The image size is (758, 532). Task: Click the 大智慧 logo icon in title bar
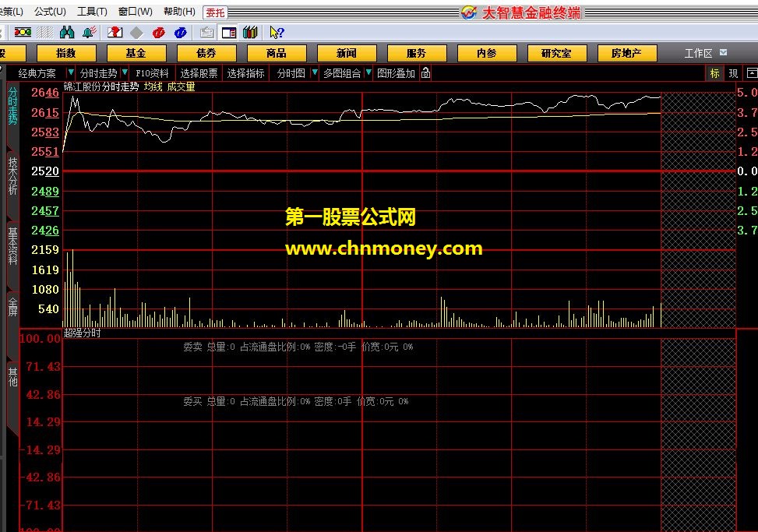(468, 12)
